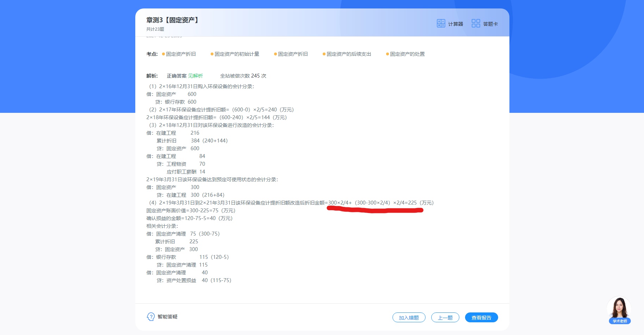Image resolution: width=644 pixels, height=335 pixels.
Task: Click the orange bullet before 固定资产的处置
Action: (388, 54)
